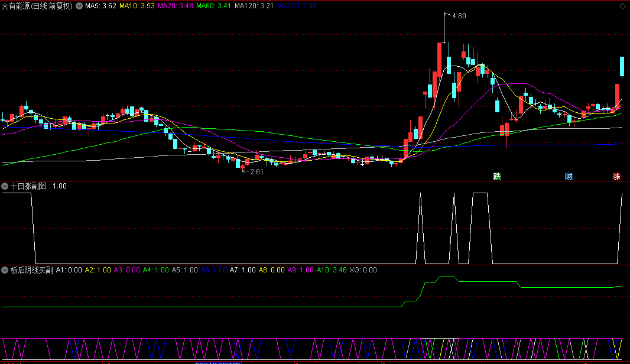Click the MA20: 3.48 label

point(175,6)
